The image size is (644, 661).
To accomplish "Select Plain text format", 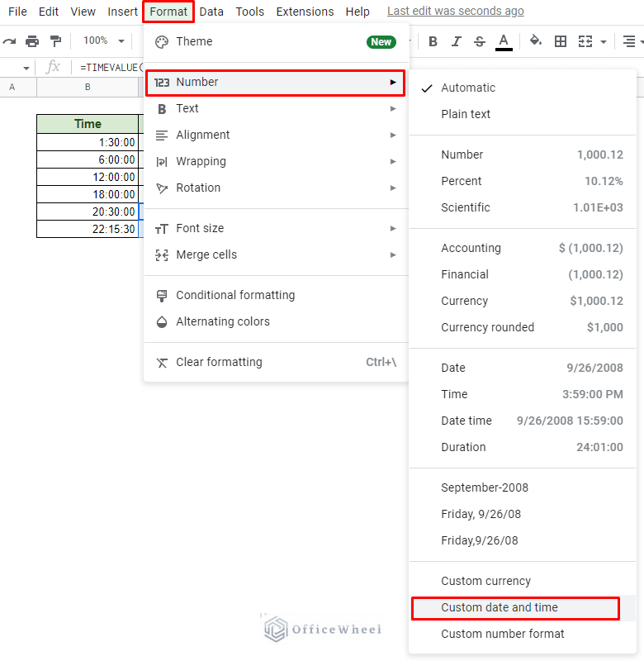I will point(523,114).
